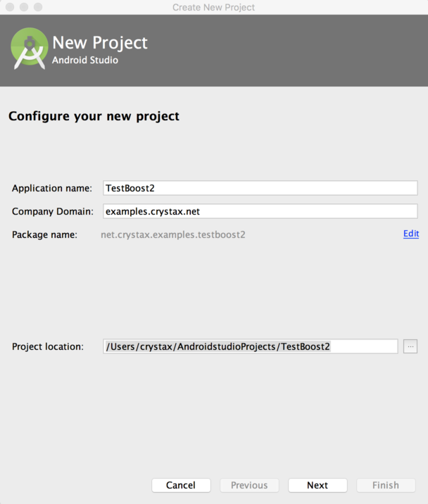The image size is (428, 504).
Task: Focus the Company Domain text field
Action: tap(260, 211)
